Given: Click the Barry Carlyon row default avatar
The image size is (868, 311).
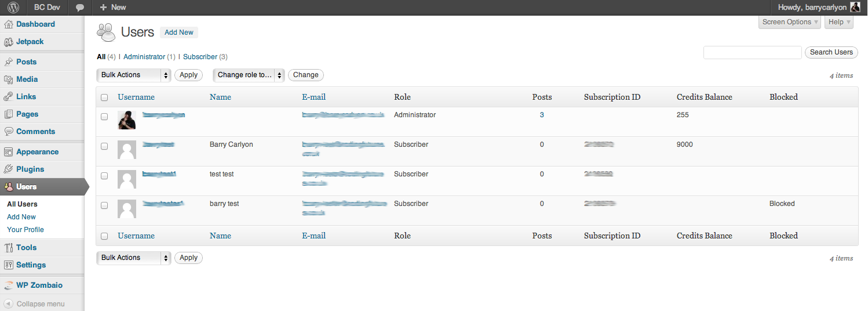Looking at the screenshot, I should (x=127, y=150).
